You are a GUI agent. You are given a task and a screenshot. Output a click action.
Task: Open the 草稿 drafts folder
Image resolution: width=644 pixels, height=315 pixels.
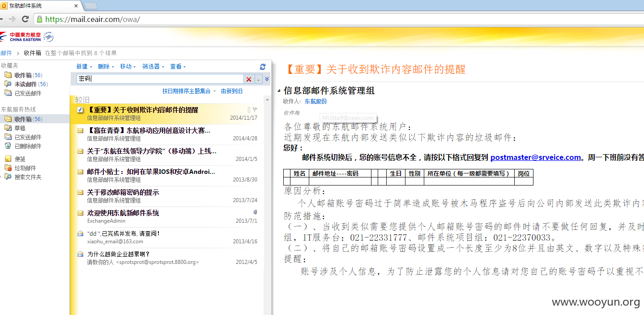point(20,128)
